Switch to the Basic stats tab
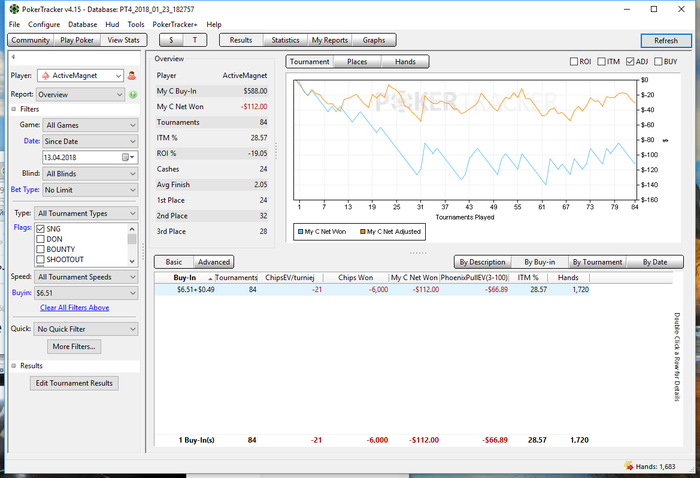Image resolution: width=700 pixels, height=478 pixels. pos(174,262)
